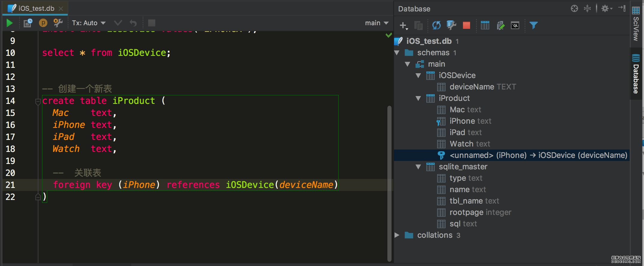This screenshot has height=266, width=644.
Task: Click the Edit Source pencil icon
Action: coord(500,26)
